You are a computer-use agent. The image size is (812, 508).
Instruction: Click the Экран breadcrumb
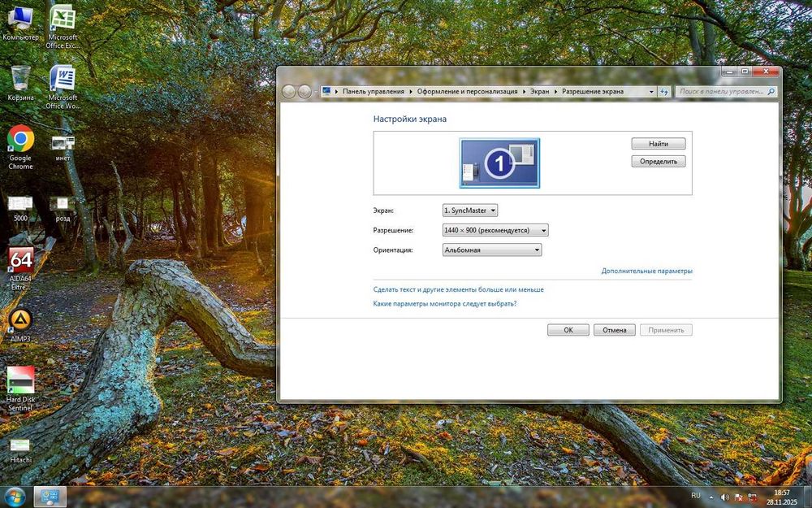[539, 91]
